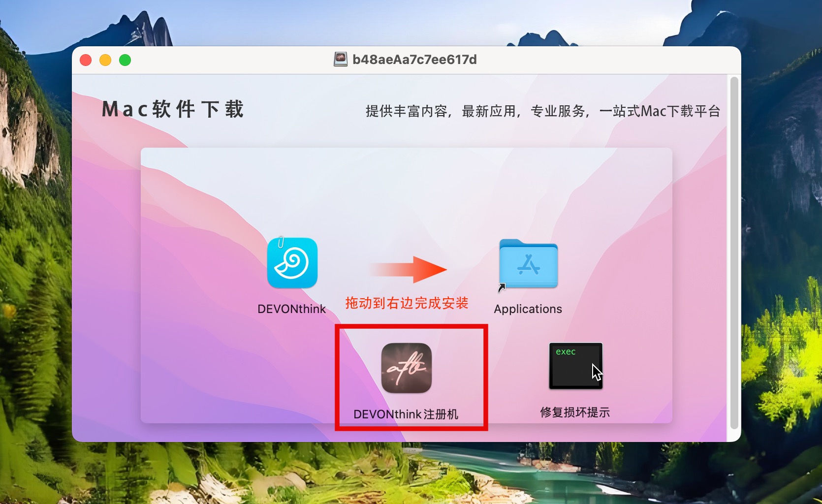
Task: Minimize the window with yellow button
Action: pos(105,60)
